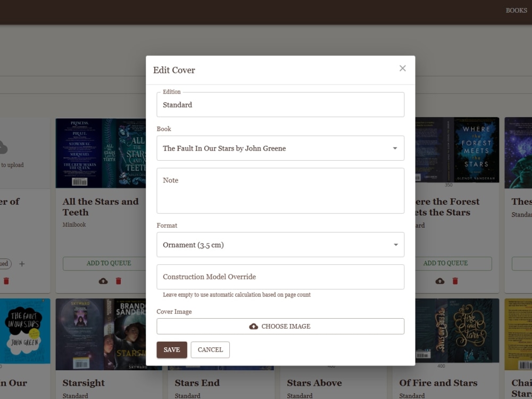The width and height of the screenshot is (532, 399).
Task: Open All the Stars and Teeth cover thumbnail
Action: (x=101, y=153)
